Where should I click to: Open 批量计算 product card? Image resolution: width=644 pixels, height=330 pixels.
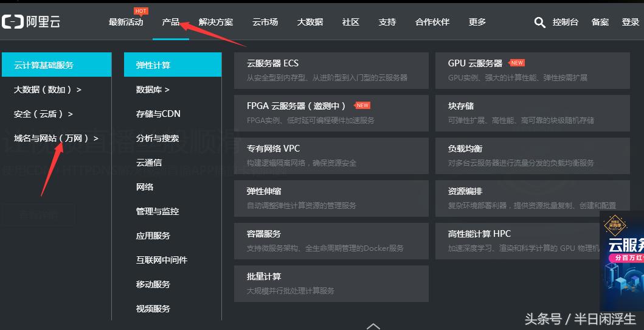point(331,284)
